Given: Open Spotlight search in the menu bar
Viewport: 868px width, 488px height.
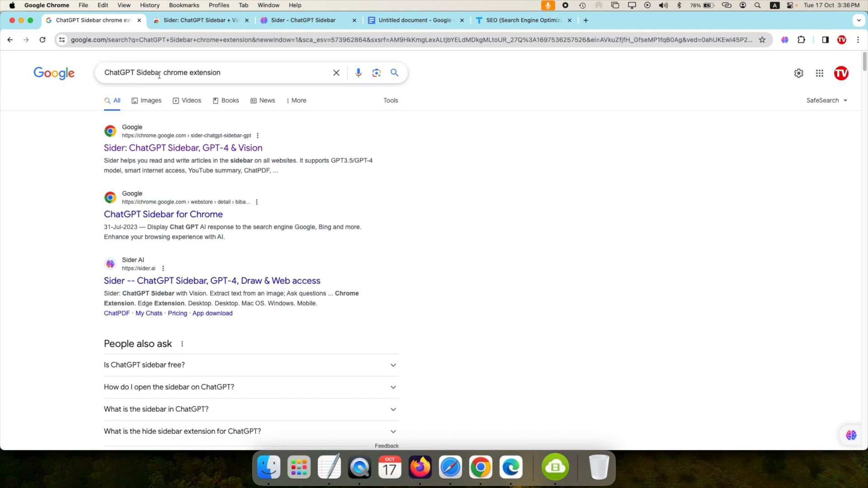Looking at the screenshot, I should tap(757, 5).
